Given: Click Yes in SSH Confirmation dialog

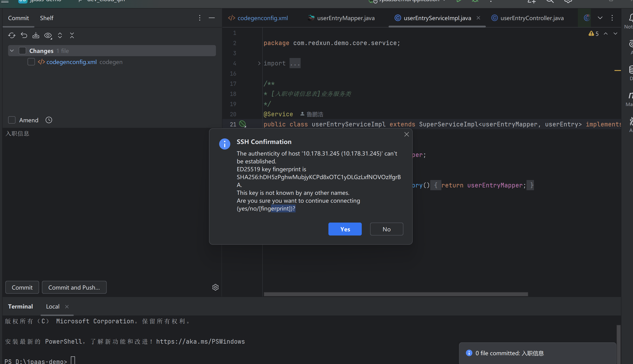Looking at the screenshot, I should click(345, 229).
